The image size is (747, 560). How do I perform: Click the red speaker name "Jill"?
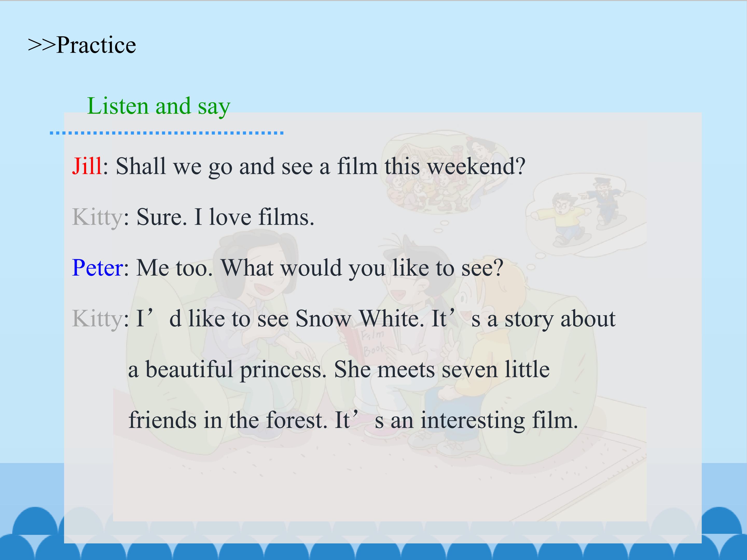[x=87, y=166]
